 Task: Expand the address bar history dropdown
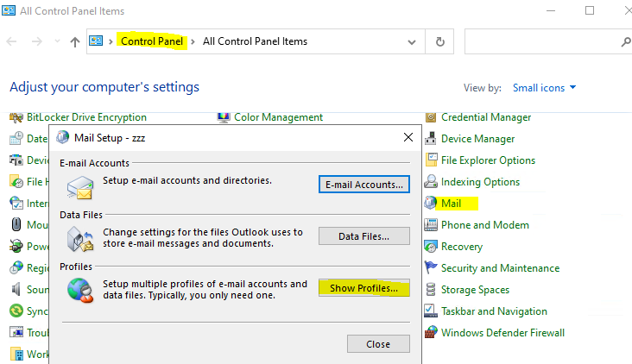(x=412, y=42)
